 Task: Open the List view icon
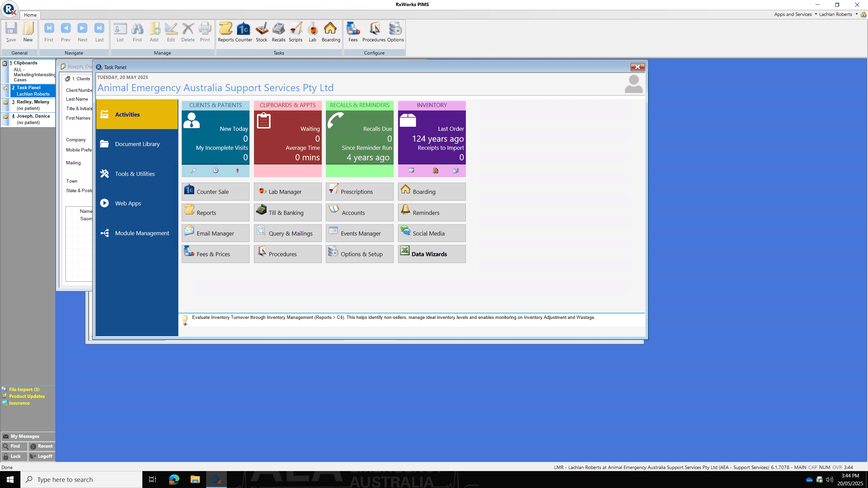pyautogui.click(x=120, y=32)
